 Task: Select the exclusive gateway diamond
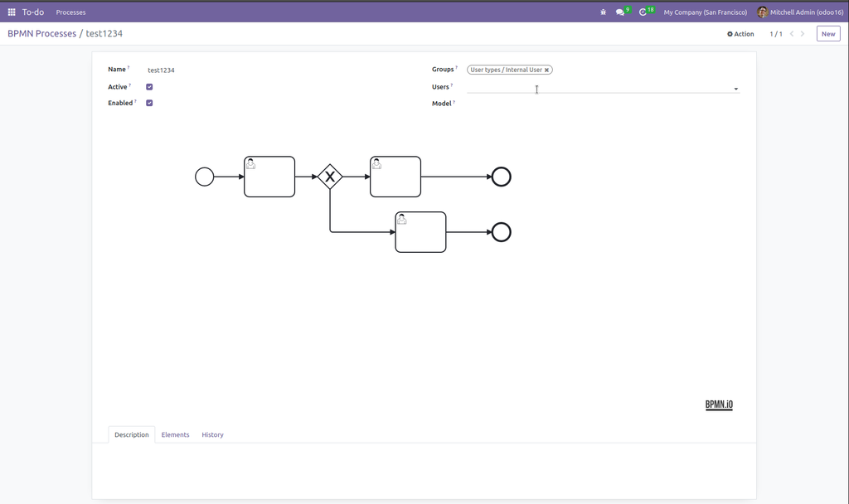click(x=330, y=177)
